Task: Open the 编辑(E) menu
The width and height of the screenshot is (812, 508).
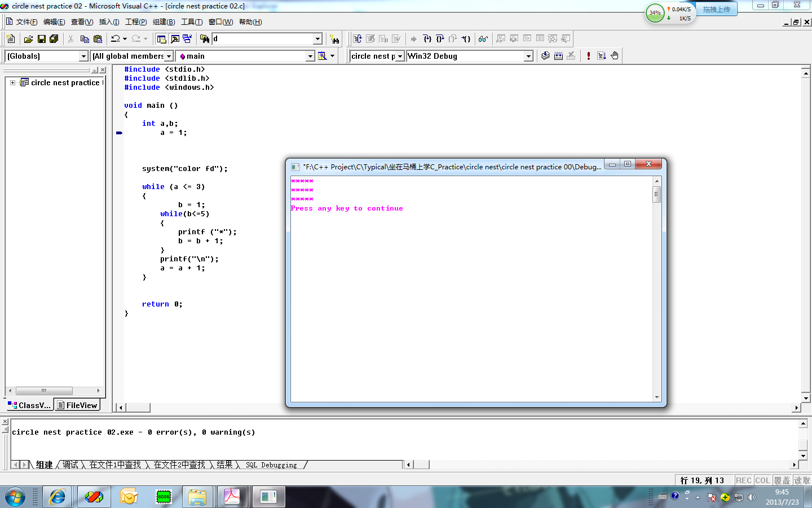Action: click(x=54, y=22)
